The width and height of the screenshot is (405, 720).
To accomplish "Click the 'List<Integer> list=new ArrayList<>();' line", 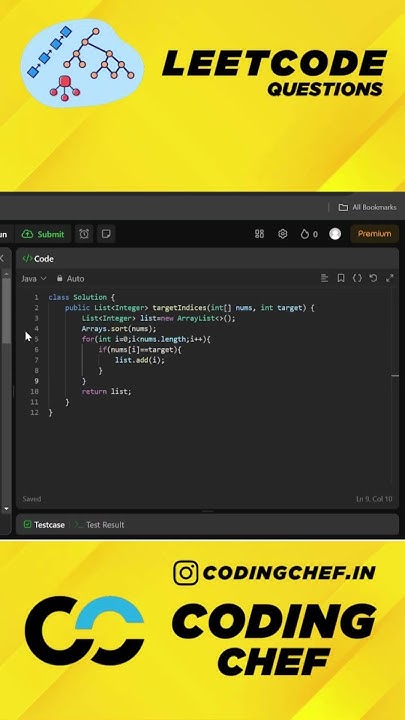I will tap(158, 318).
